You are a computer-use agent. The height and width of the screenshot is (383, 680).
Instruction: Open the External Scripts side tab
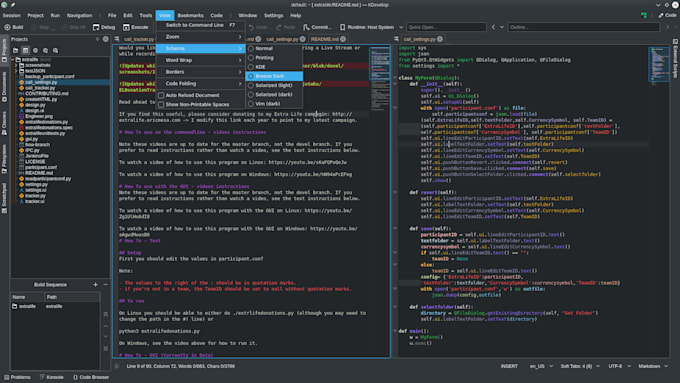click(x=676, y=59)
